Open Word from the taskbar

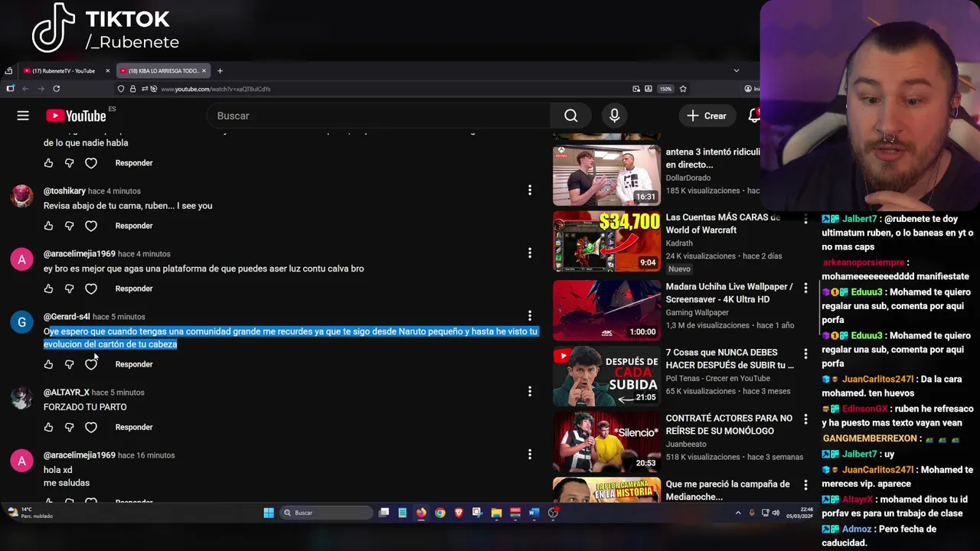click(534, 513)
